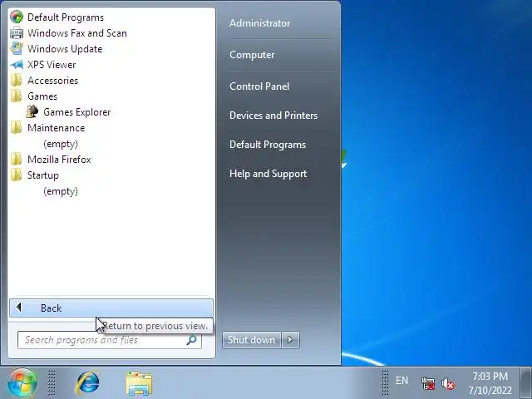532x399 pixels.
Task: Open the muted volume tray icon
Action: 448,384
